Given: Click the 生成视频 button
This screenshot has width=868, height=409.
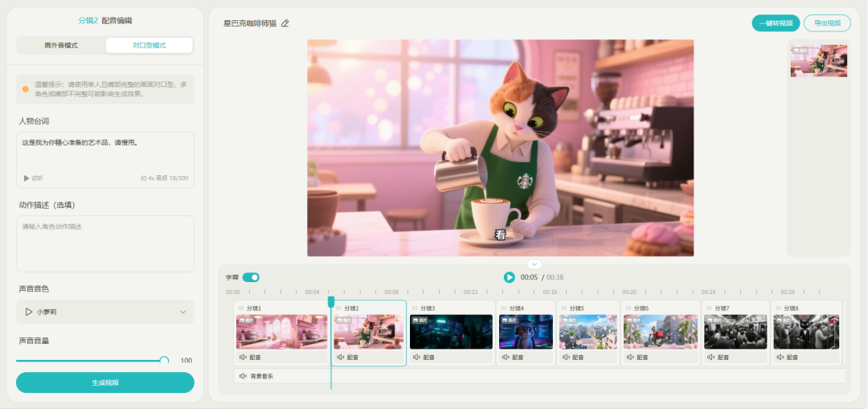Looking at the screenshot, I should (x=105, y=382).
